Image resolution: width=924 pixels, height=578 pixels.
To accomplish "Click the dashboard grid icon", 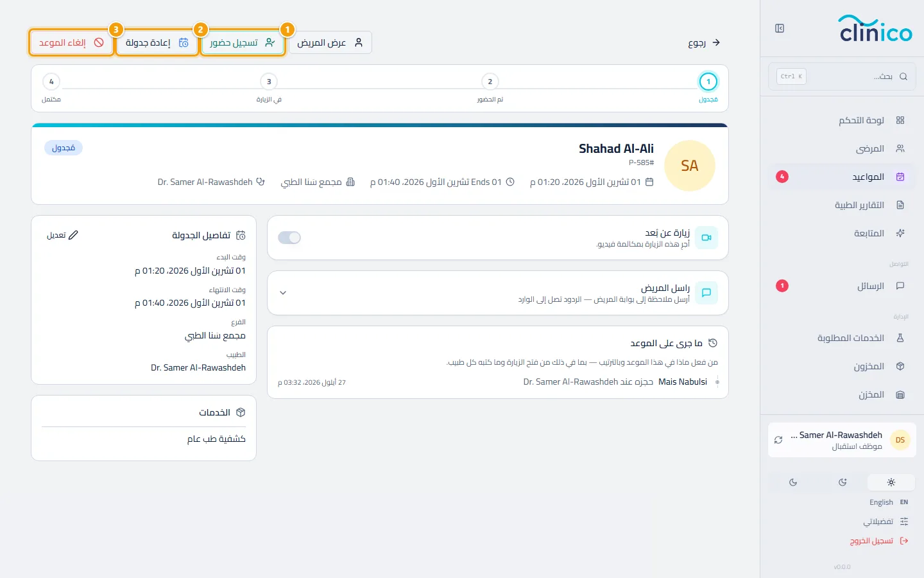I will coord(900,120).
